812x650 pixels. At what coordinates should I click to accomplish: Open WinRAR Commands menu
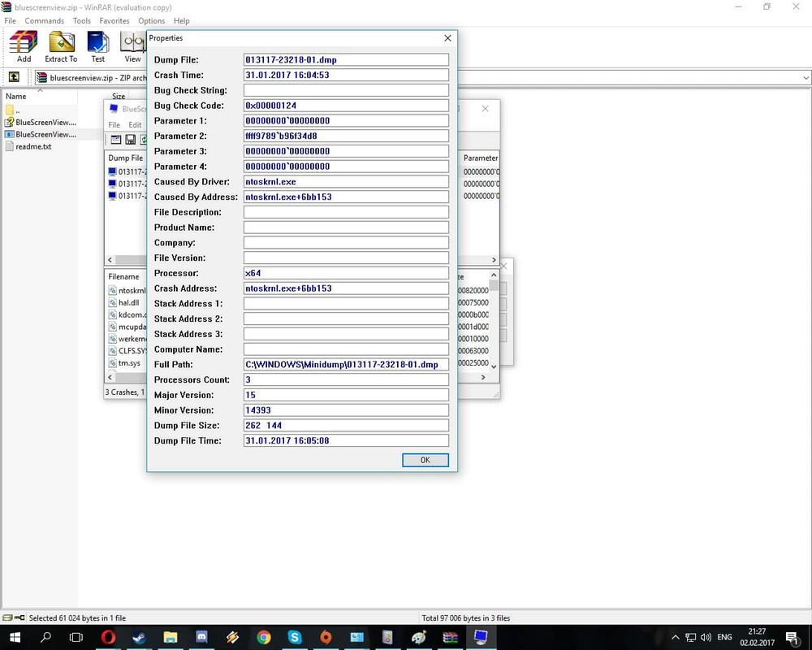pos(44,21)
